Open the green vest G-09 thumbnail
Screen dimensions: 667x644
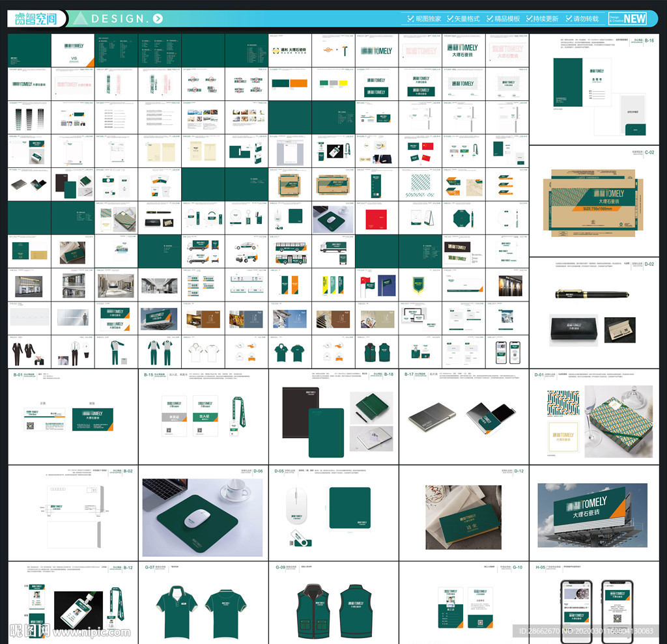pyautogui.click(x=333, y=608)
